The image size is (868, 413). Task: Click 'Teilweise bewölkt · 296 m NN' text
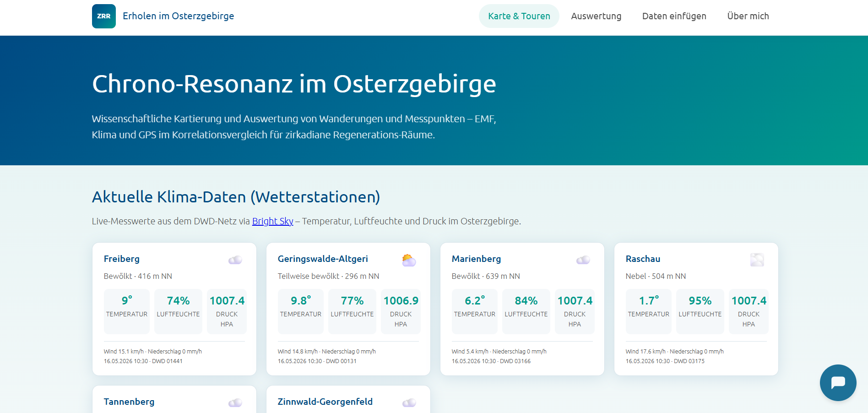pos(328,276)
